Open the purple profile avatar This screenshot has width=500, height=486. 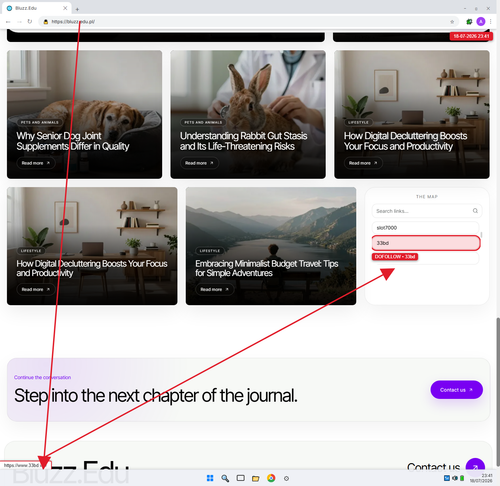(480, 22)
